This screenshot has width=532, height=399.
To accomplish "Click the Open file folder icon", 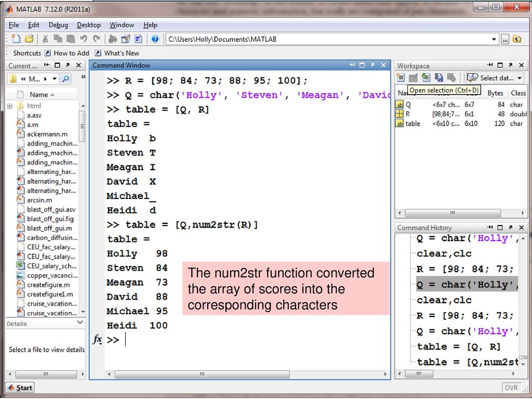I will coord(29,39).
